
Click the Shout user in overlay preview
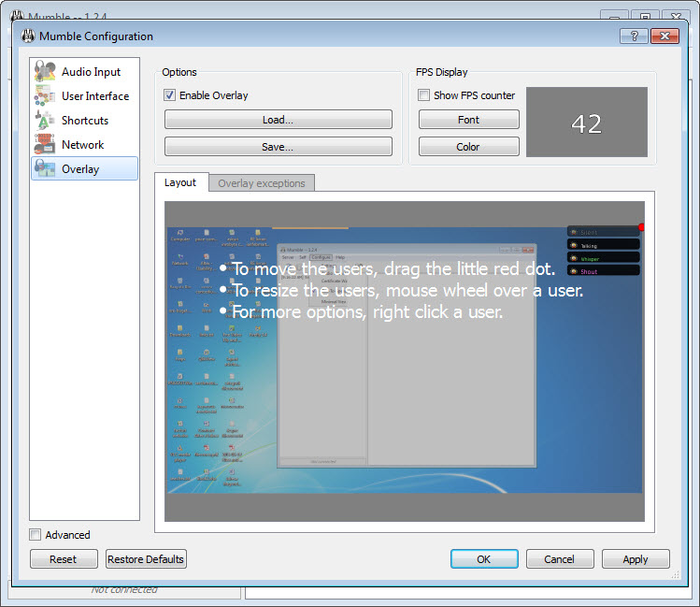tap(604, 270)
